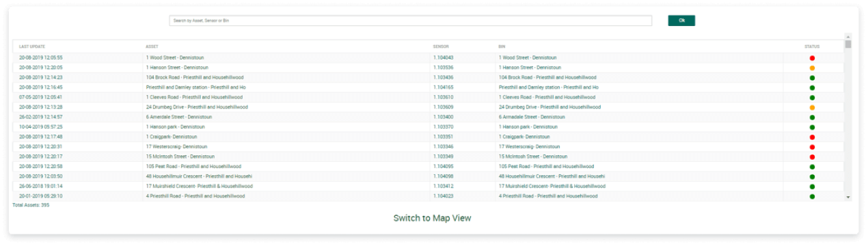Sort by BIN column header

point(502,46)
